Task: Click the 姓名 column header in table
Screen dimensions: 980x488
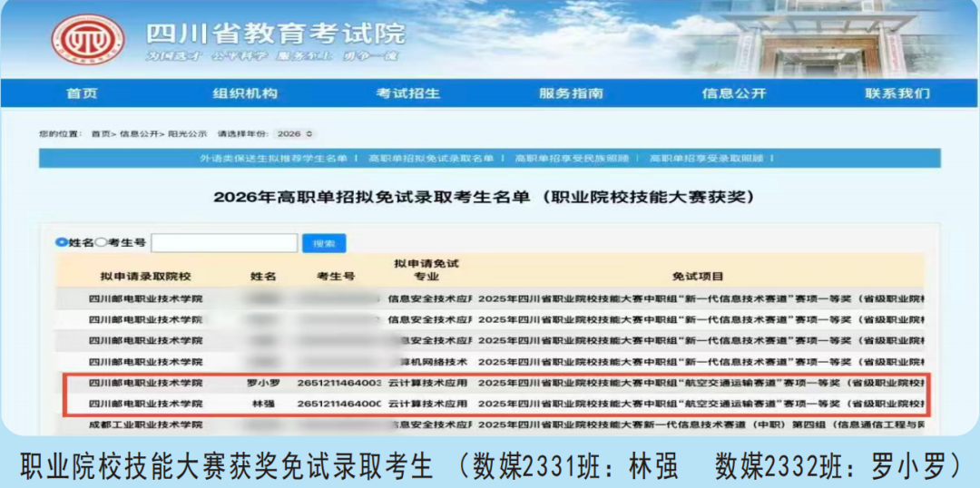Action: point(263,276)
